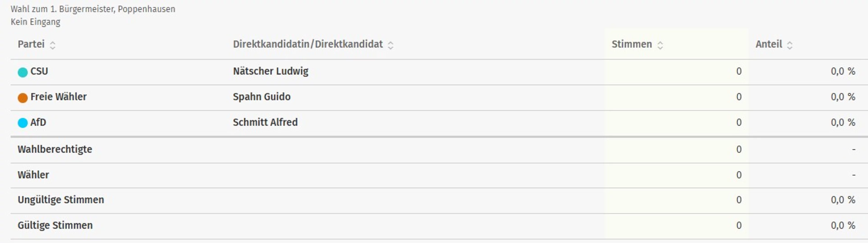The image size is (868, 243).
Task: Click the Wahl zum 1. Bürgermeister title
Action: [93, 9]
